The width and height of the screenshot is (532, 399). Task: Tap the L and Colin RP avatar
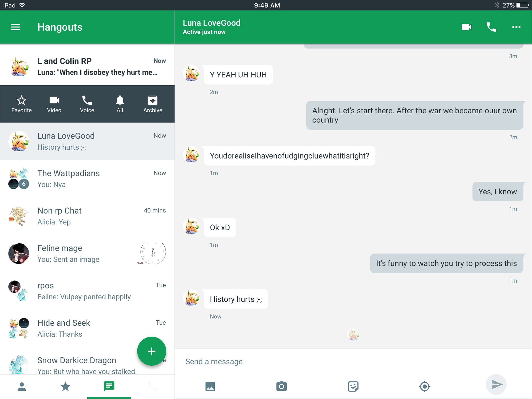[19, 66]
